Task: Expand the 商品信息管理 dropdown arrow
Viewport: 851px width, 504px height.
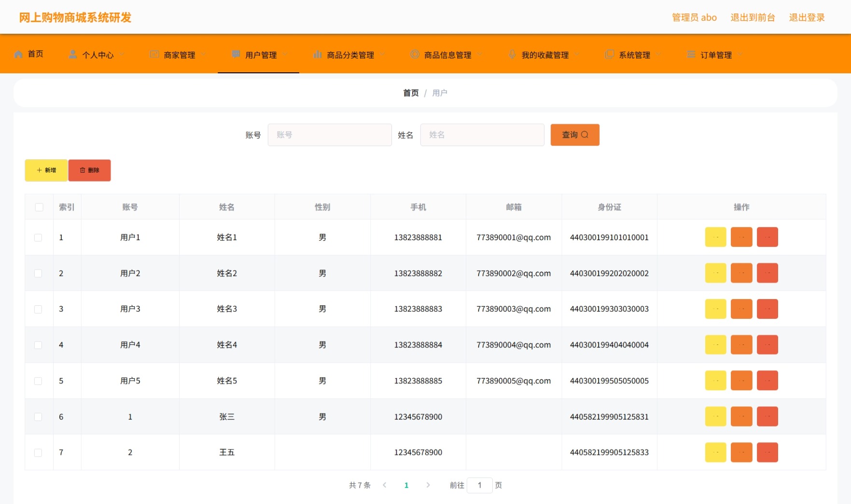Action: pyautogui.click(x=479, y=54)
